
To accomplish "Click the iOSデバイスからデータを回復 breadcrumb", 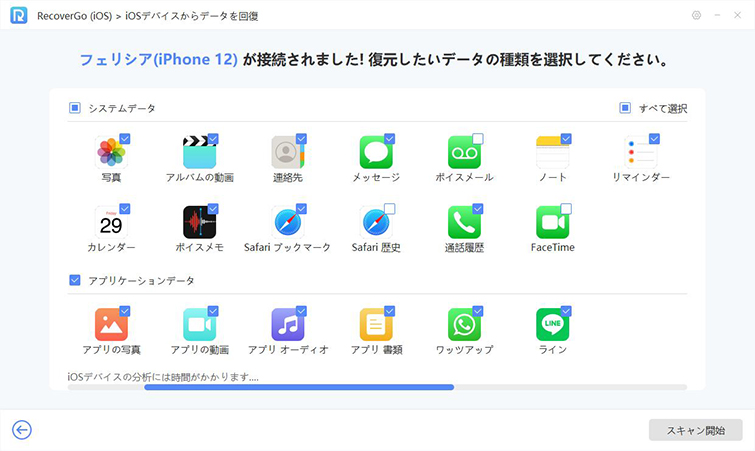I will pyautogui.click(x=192, y=16).
